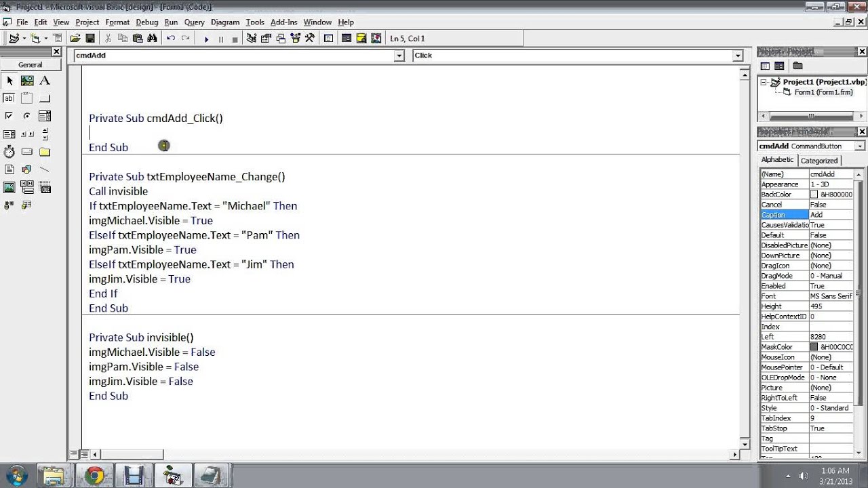The width and height of the screenshot is (868, 488).
Task: Click the Paste toolbar icon
Action: coord(138,39)
